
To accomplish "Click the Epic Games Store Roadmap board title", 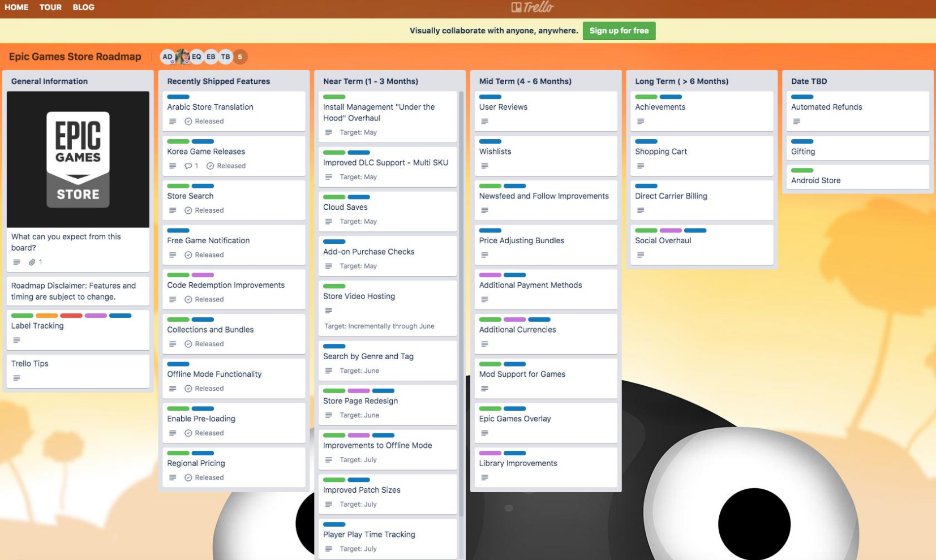I will click(x=75, y=57).
